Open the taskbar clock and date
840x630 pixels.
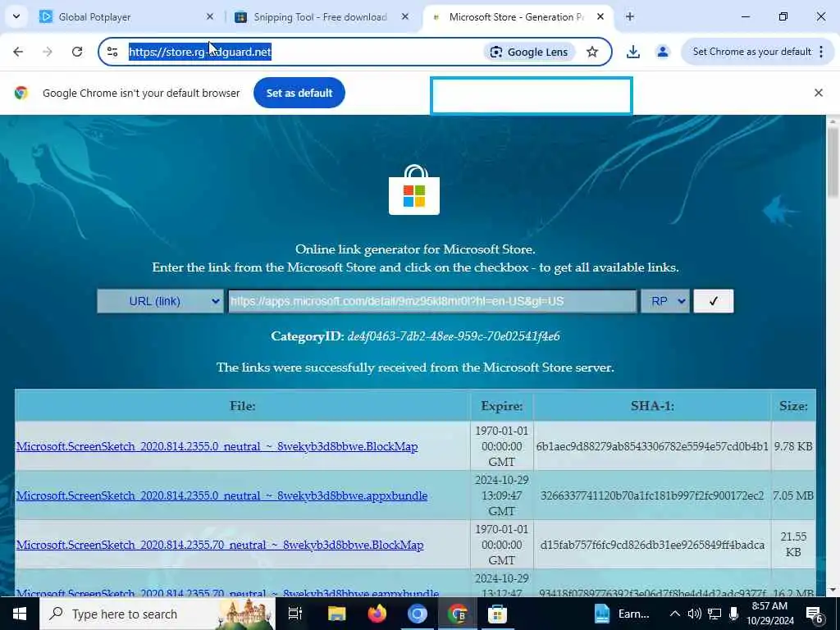pyautogui.click(x=769, y=614)
